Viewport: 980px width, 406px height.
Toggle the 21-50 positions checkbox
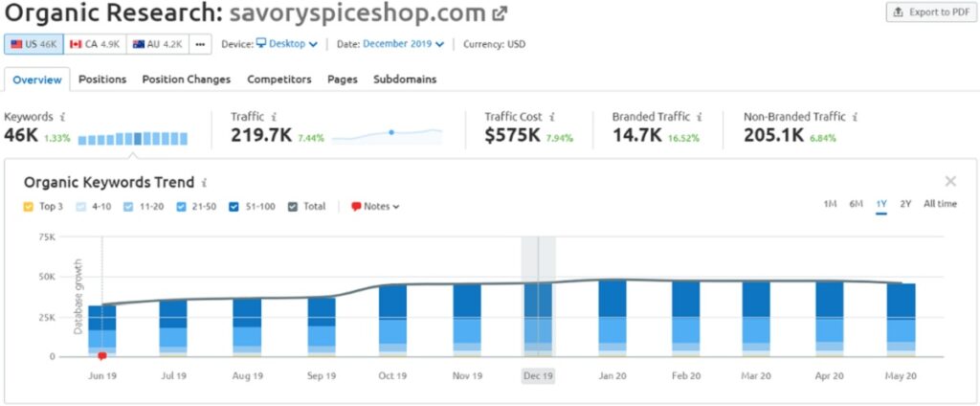(x=181, y=207)
